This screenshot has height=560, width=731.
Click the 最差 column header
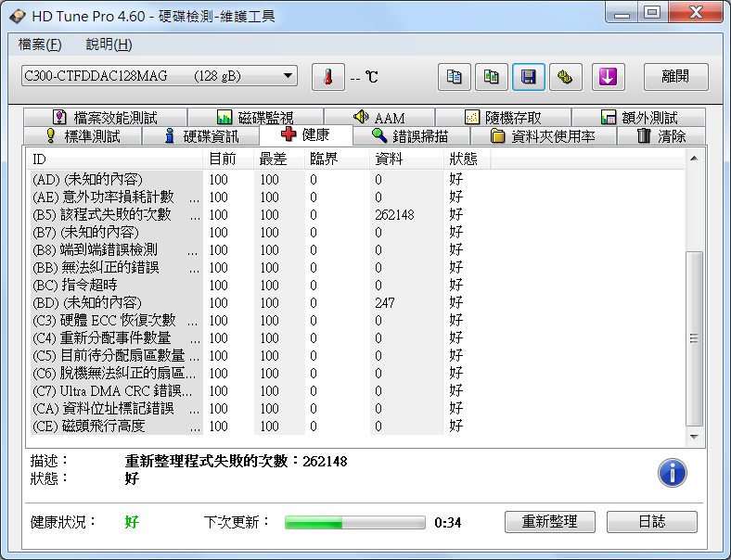point(280,159)
